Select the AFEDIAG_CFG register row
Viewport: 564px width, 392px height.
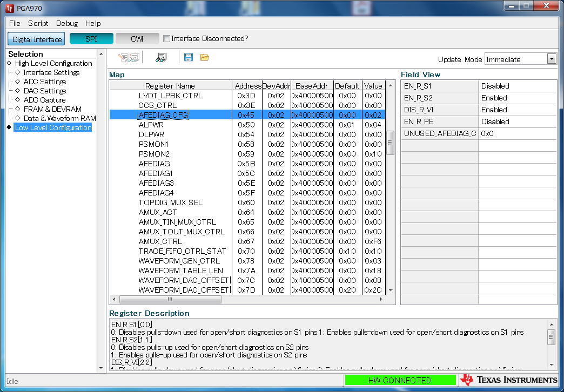[247, 115]
